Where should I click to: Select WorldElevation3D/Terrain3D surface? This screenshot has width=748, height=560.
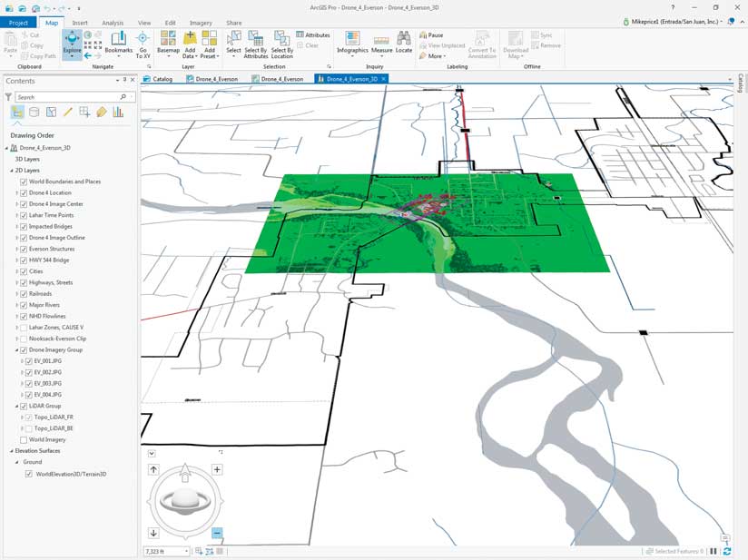coord(71,474)
